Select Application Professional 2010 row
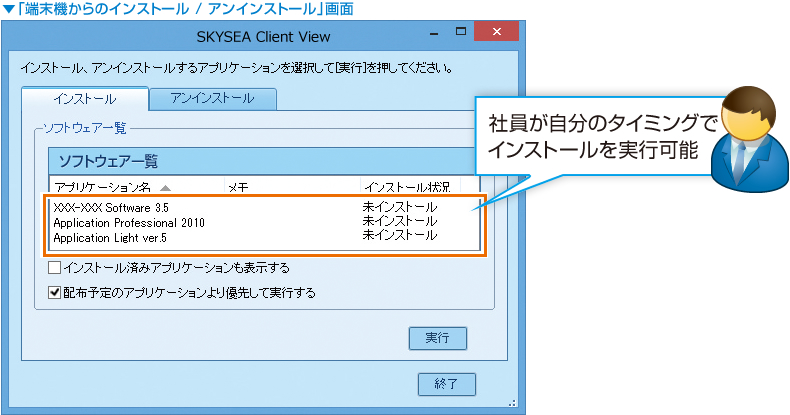Image resolution: width=790 pixels, height=415 pixels. click(265, 222)
